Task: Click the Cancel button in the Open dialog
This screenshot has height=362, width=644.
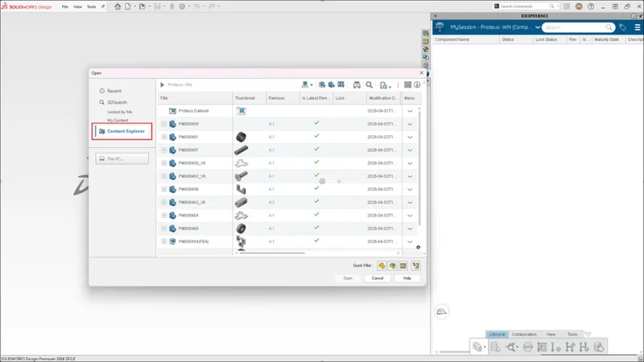Action: tap(378, 278)
